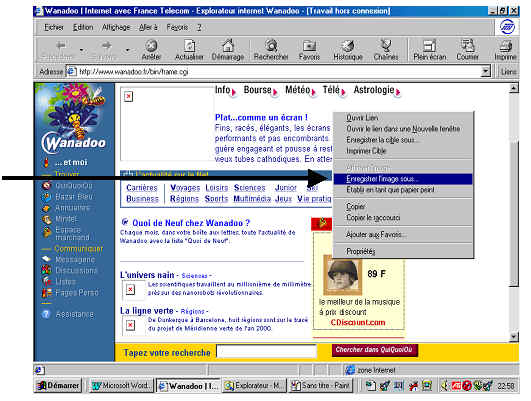Open the Plat...comme un écran headline
Viewport: 531px width, 401px height.
click(x=261, y=118)
